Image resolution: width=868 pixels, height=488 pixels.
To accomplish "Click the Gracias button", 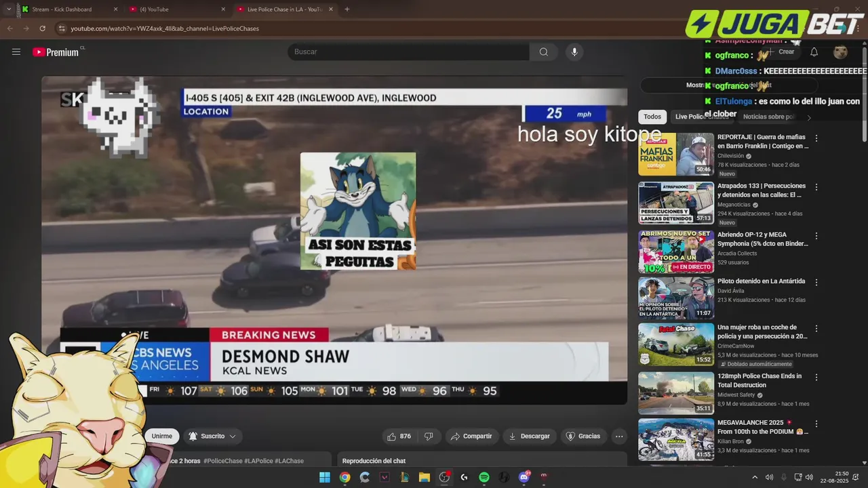I will coord(583,436).
